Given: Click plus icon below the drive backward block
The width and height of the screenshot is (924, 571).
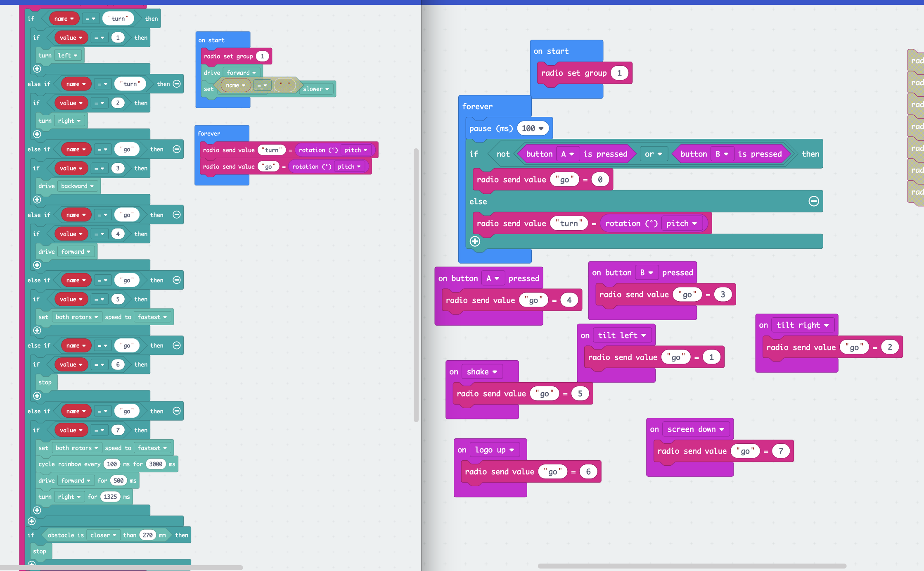Looking at the screenshot, I should coord(37,200).
